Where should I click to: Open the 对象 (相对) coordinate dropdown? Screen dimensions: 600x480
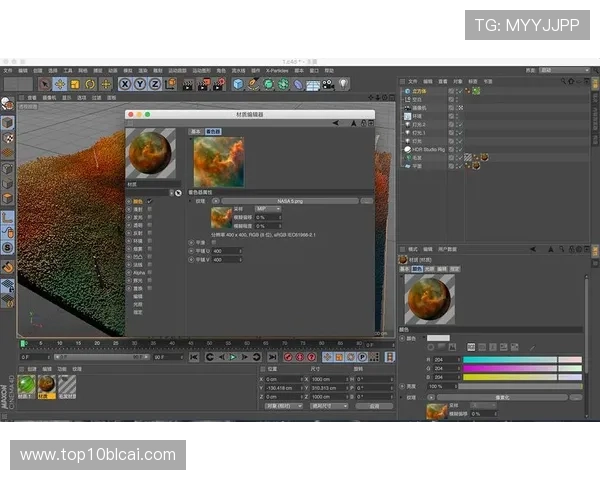282,406
